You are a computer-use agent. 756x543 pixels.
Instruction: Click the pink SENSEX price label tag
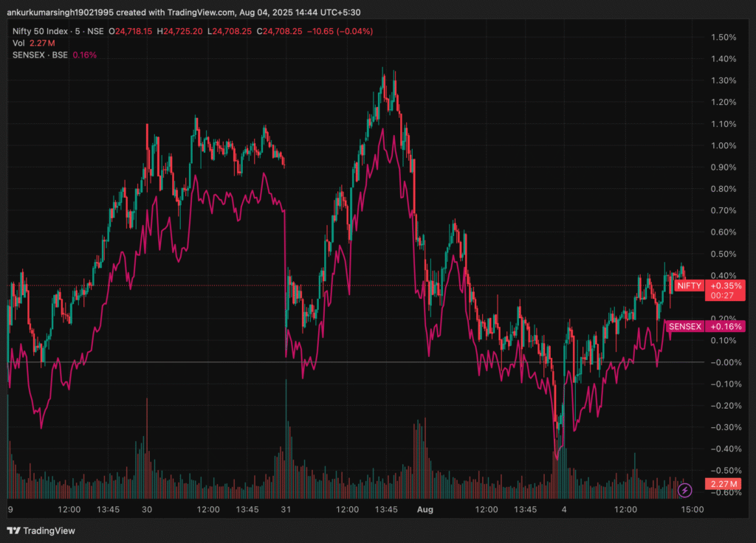686,326
